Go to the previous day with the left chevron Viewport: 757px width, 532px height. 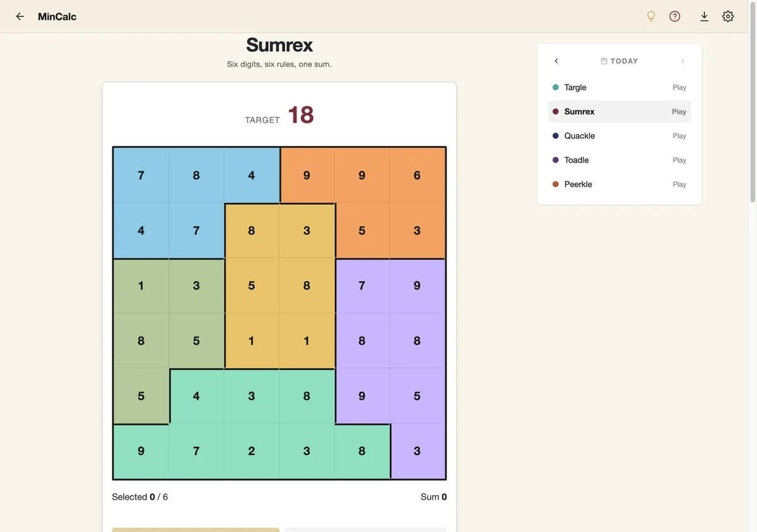click(556, 61)
